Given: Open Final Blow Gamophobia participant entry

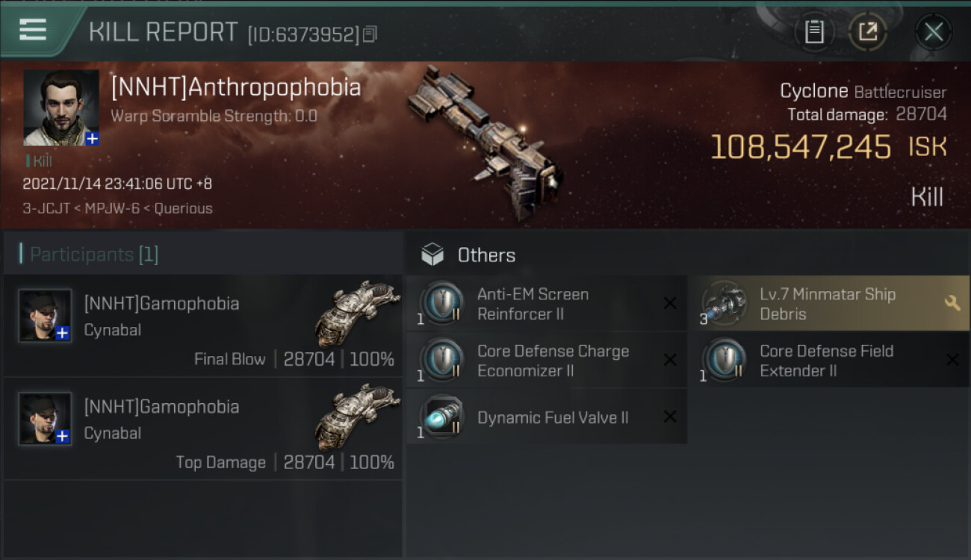Looking at the screenshot, I should [203, 325].
